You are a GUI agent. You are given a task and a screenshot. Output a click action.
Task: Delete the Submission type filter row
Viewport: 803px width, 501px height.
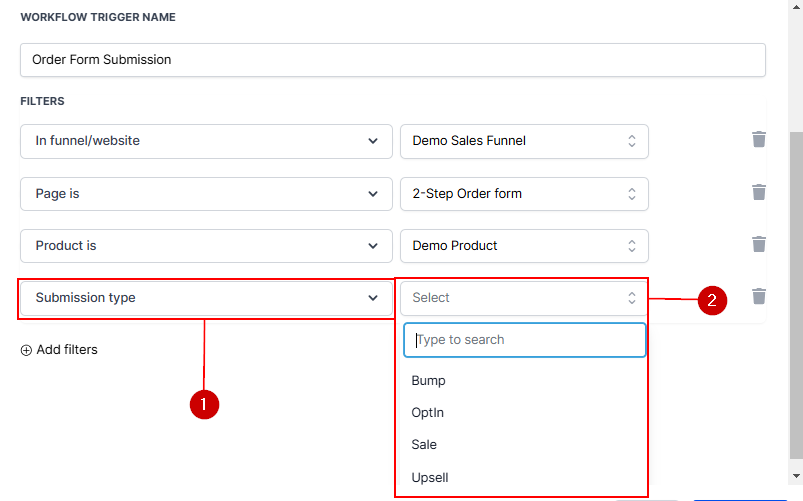pos(759,296)
